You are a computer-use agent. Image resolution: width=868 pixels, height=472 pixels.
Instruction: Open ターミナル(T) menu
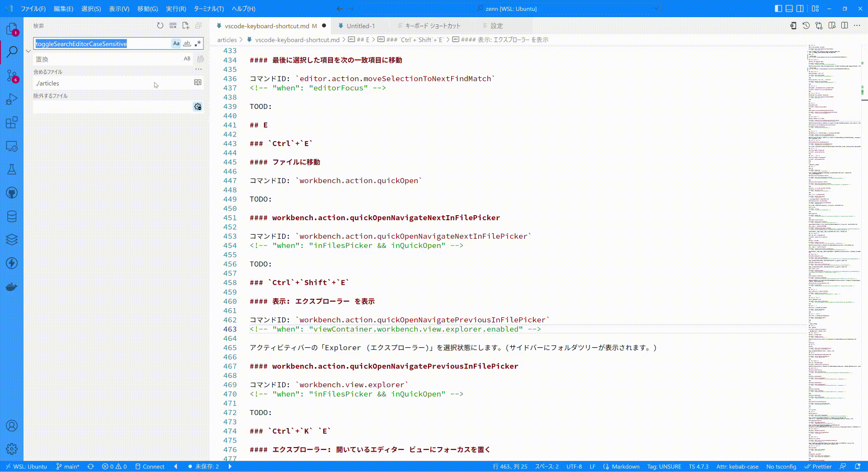point(209,9)
